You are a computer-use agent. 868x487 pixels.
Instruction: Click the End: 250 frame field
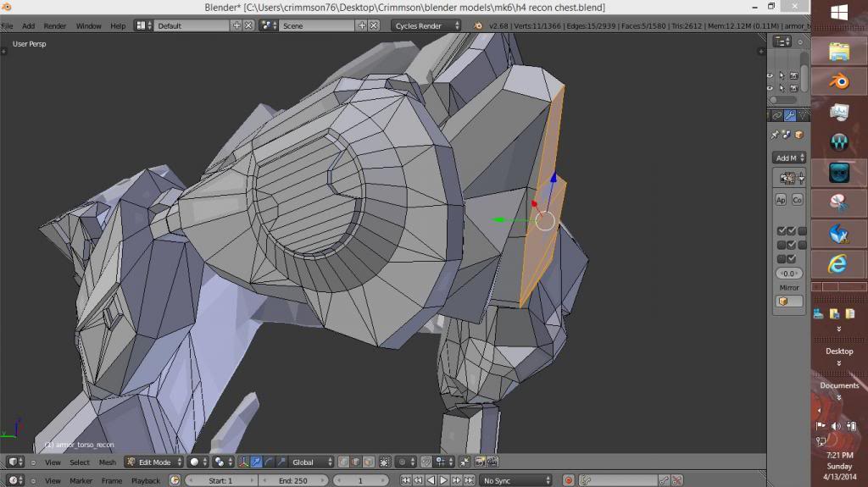292,480
